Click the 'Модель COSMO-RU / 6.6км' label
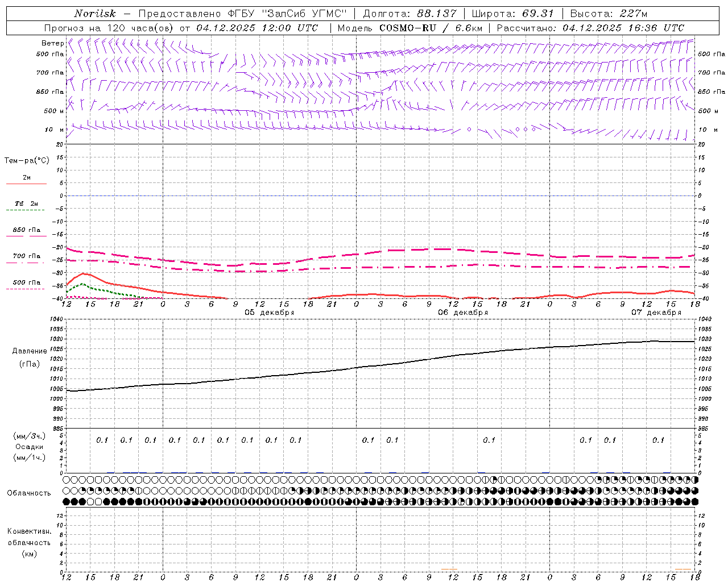728x582 pixels. pyautogui.click(x=410, y=28)
